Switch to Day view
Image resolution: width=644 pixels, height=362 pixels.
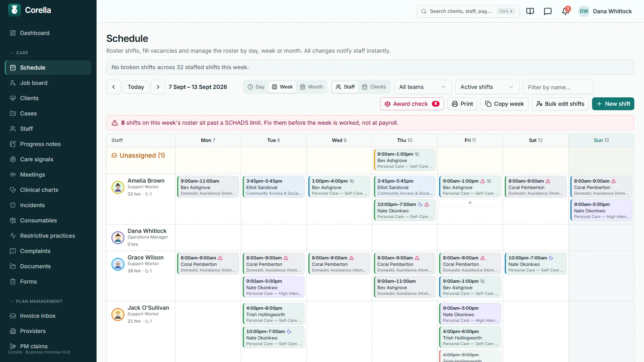point(256,87)
